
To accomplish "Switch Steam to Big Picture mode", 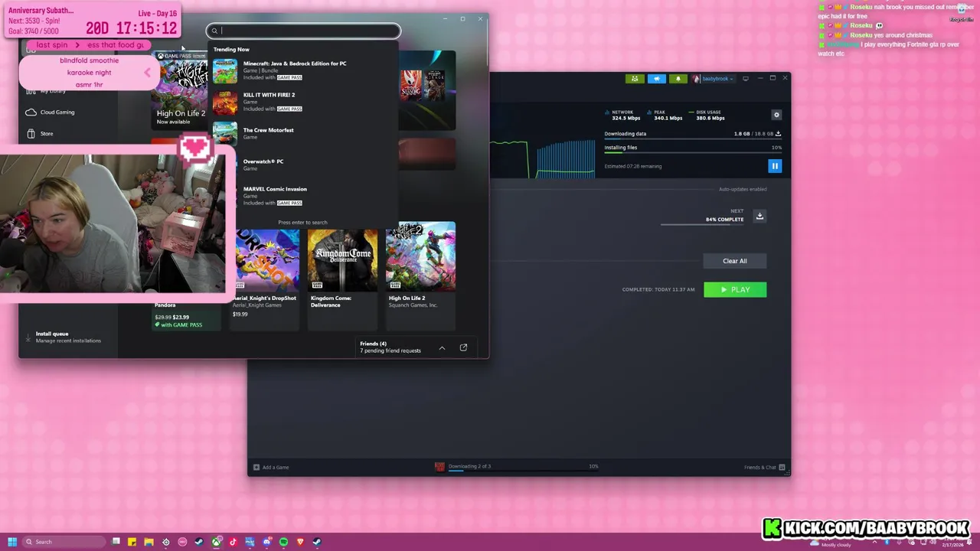I will pos(745,79).
